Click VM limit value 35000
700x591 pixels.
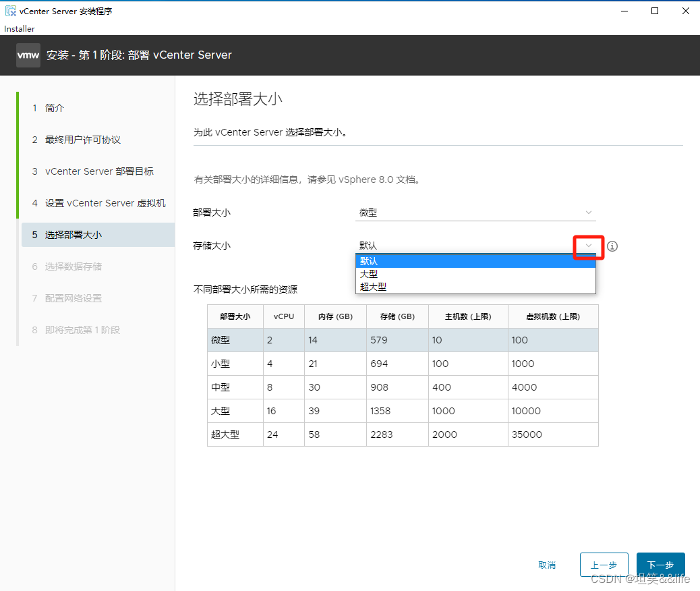(527, 434)
